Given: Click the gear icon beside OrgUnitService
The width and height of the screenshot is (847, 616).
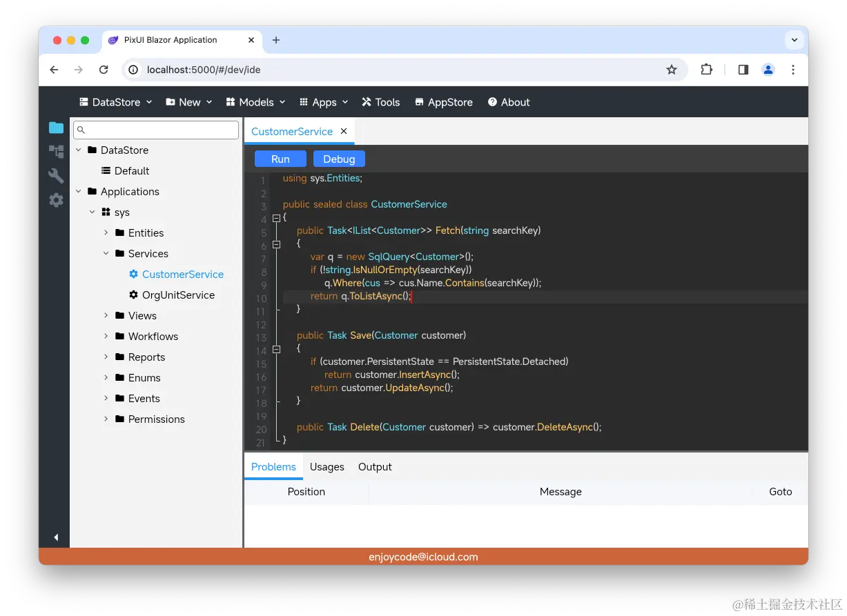Looking at the screenshot, I should point(134,295).
